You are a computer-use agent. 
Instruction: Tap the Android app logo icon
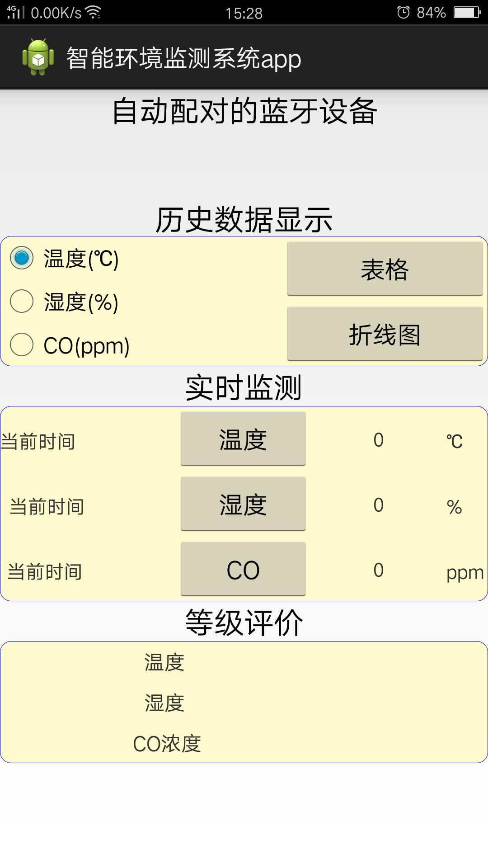[38, 57]
